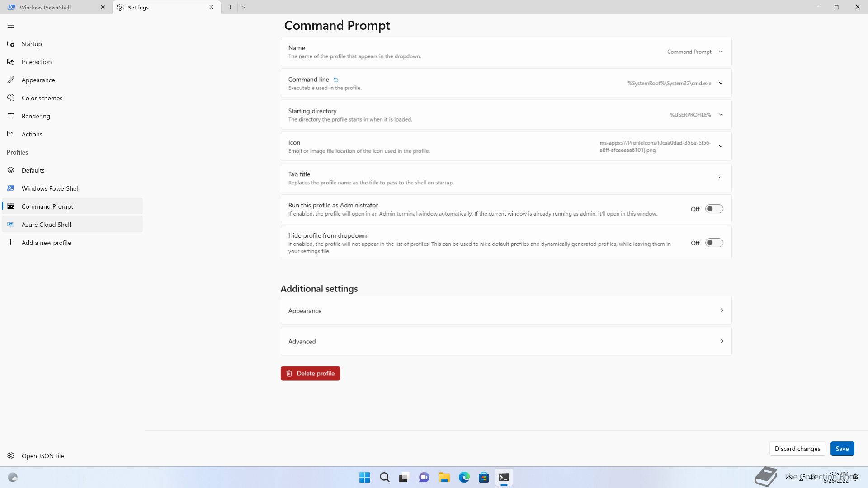Open Task View on taskbar
868x488 pixels.
coord(404,478)
